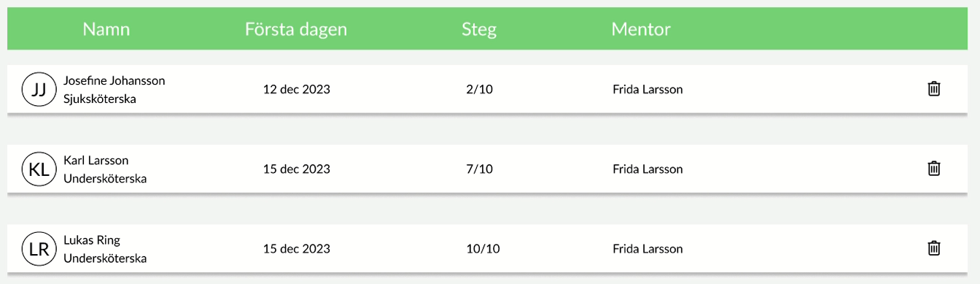
Task: Open the LR initials avatar
Action: tap(39, 249)
